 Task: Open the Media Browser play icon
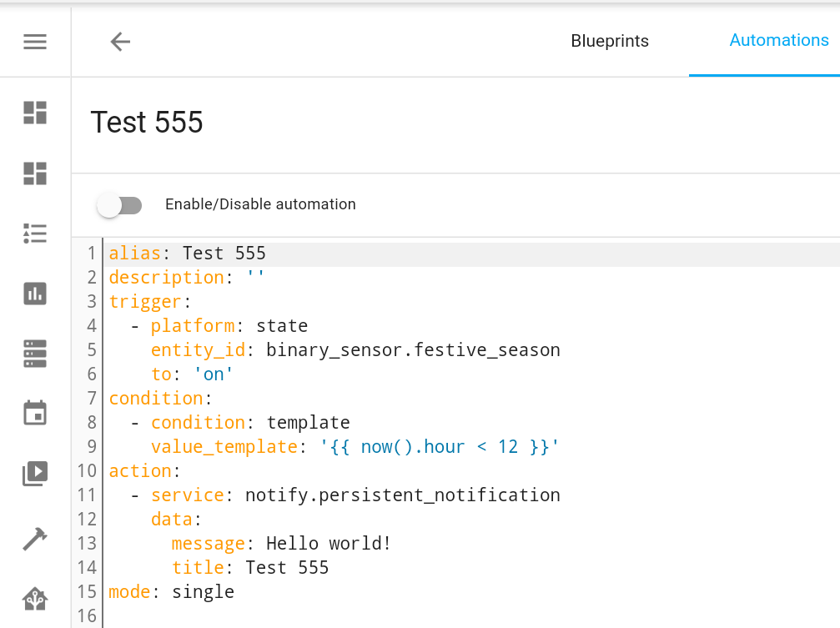[35, 474]
